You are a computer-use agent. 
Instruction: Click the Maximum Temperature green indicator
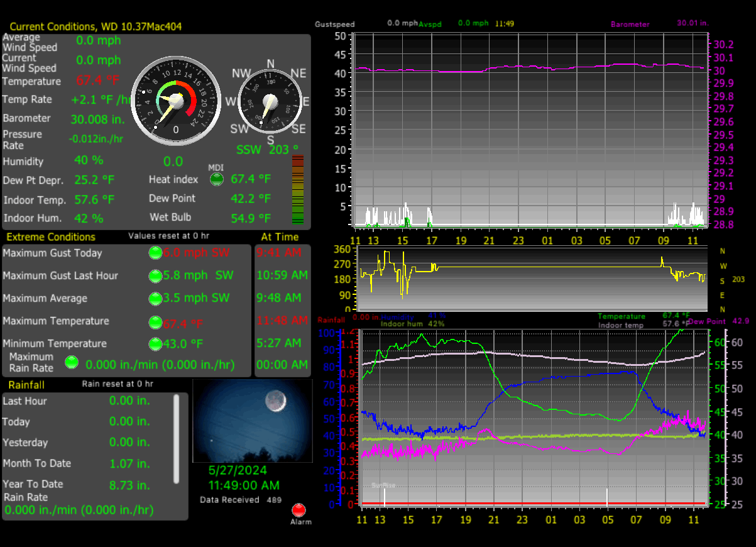click(x=155, y=321)
